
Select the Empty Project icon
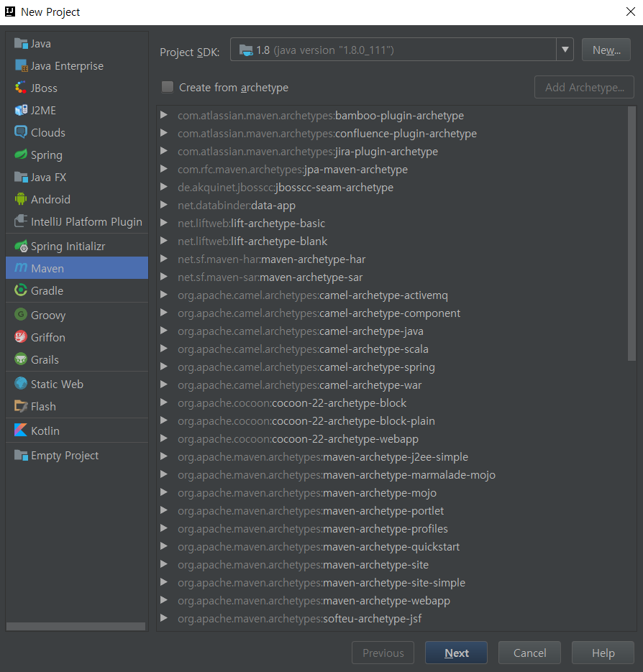tap(21, 455)
